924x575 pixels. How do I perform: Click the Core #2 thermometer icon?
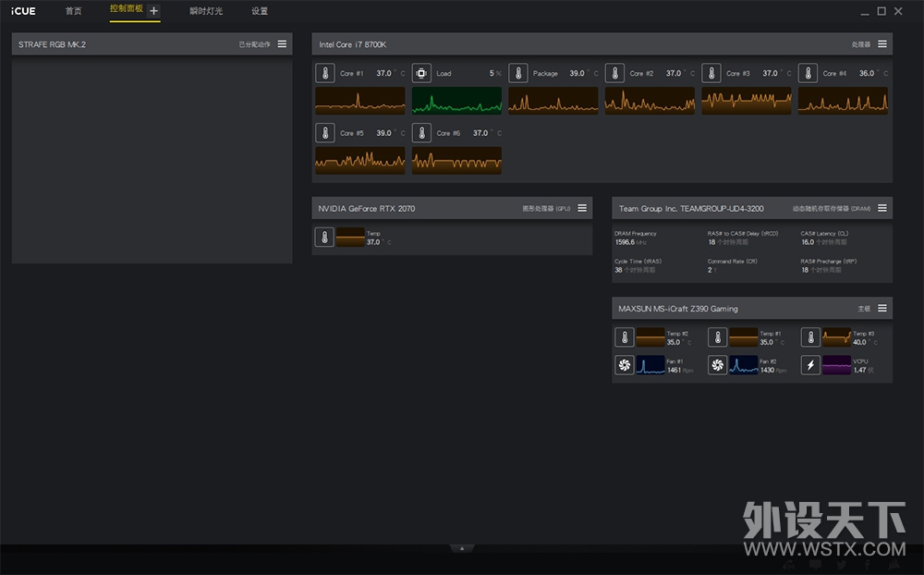[x=614, y=73]
